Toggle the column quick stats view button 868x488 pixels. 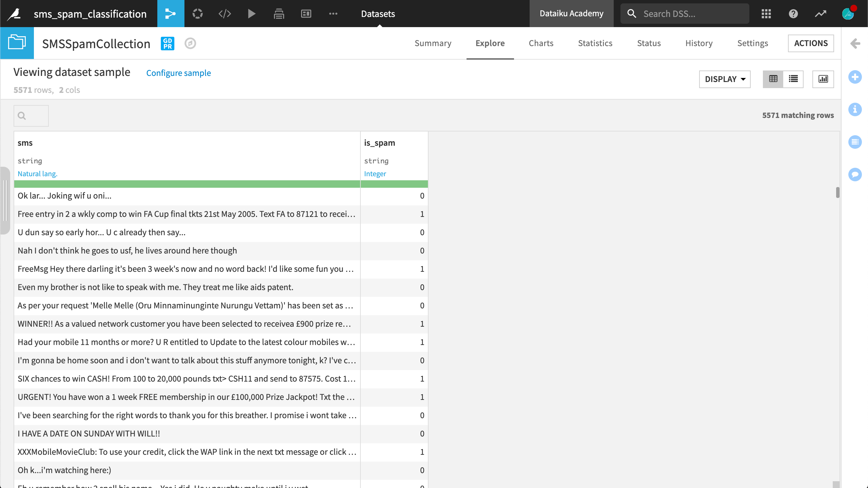[x=823, y=79]
